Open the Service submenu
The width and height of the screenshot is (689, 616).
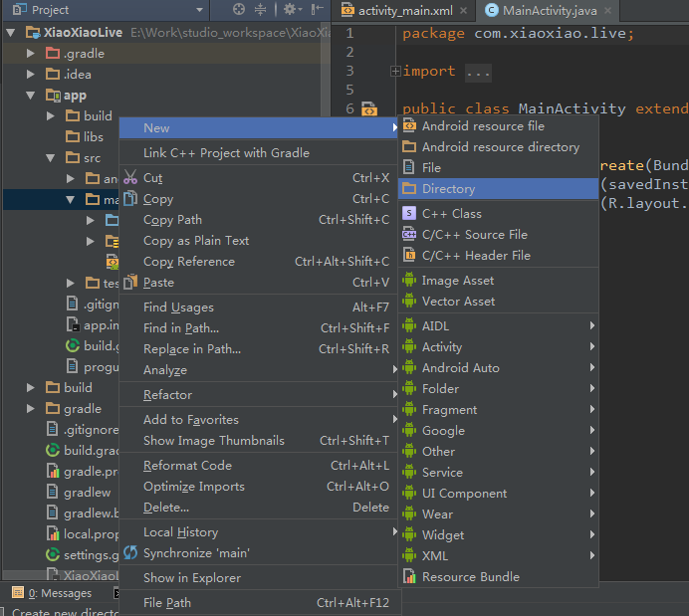(498, 473)
